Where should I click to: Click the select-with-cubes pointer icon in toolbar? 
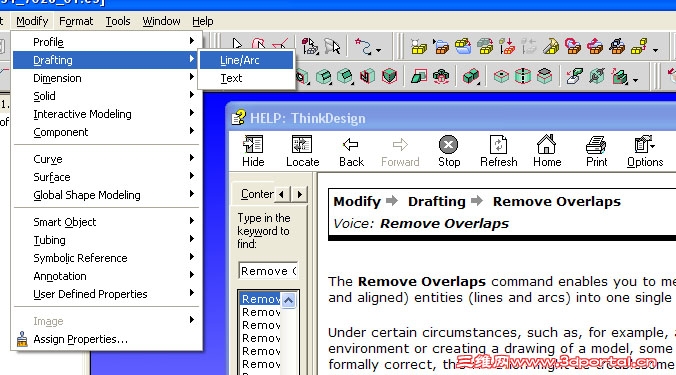309,46
